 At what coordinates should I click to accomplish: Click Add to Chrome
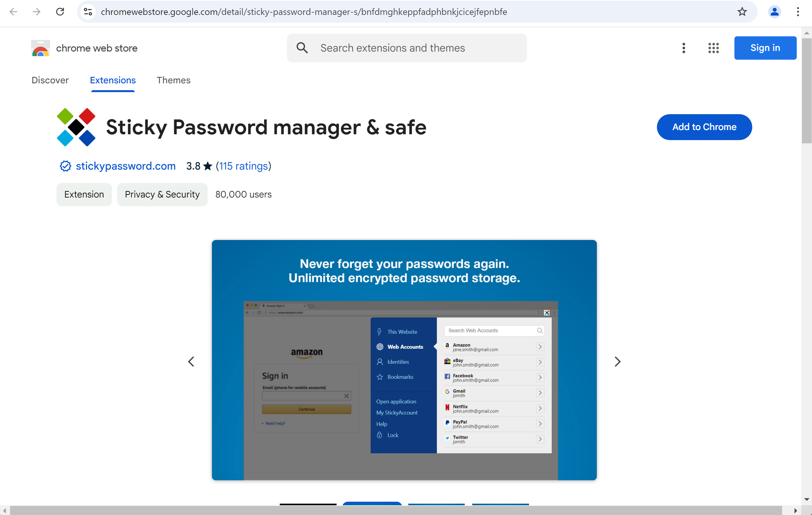(705, 127)
